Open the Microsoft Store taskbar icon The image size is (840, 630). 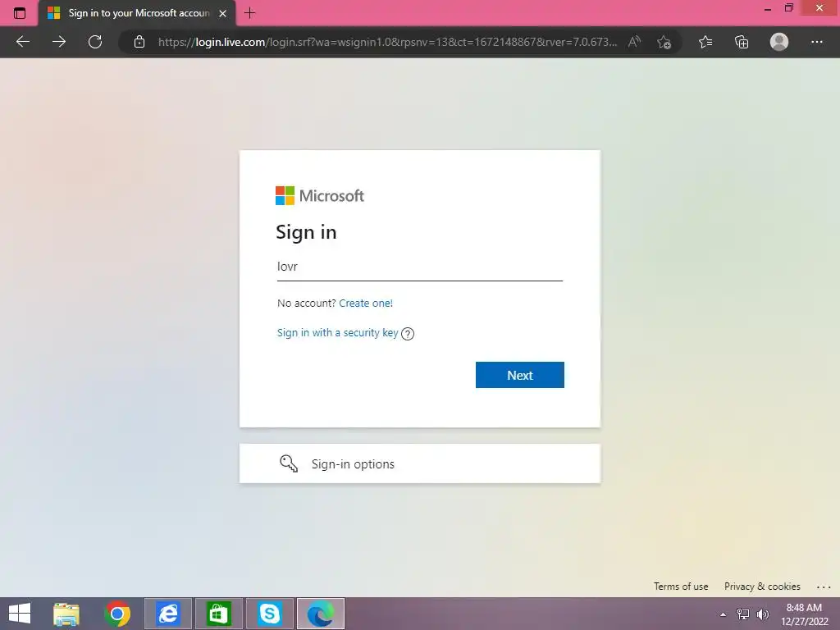[x=218, y=614]
